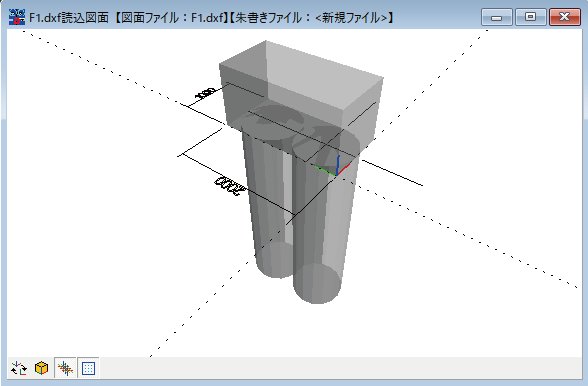Viewport: 588px width, 386px height.
Task: Select the yellow 3D cube view icon
Action: tap(42, 368)
